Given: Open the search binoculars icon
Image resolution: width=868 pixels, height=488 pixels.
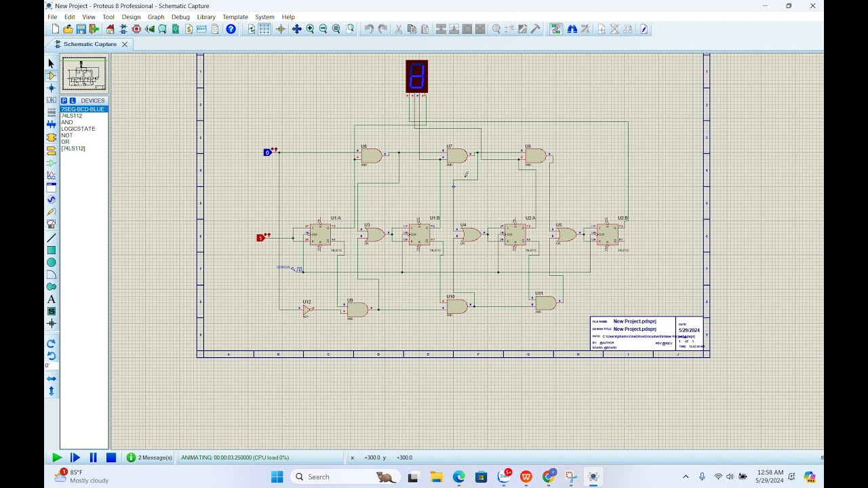Looking at the screenshot, I should click(x=572, y=29).
